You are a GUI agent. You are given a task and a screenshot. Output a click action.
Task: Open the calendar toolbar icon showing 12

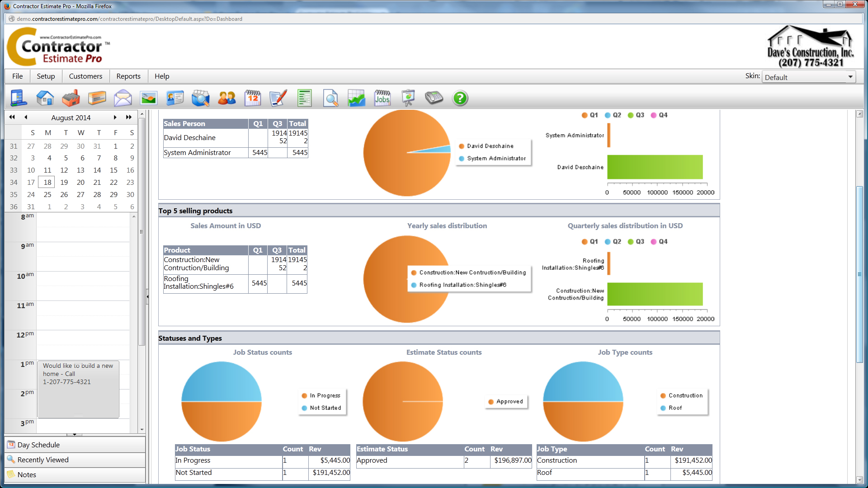(253, 98)
